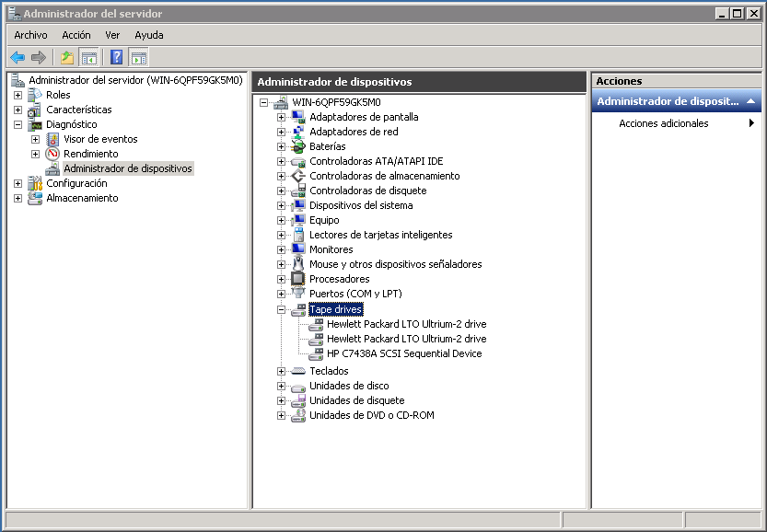Collapse the Administrador de dispositivos actions header
The width and height of the screenshot is (767, 532).
pyautogui.click(x=750, y=101)
